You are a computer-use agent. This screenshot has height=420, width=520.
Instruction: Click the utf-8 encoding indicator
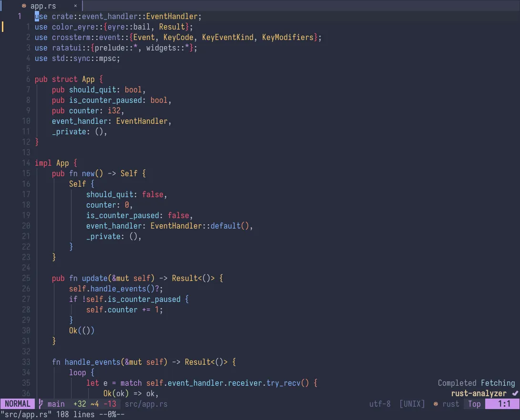coord(380,404)
